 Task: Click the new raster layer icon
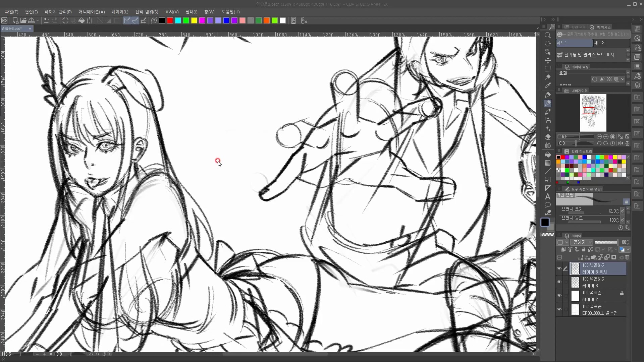[580, 257]
